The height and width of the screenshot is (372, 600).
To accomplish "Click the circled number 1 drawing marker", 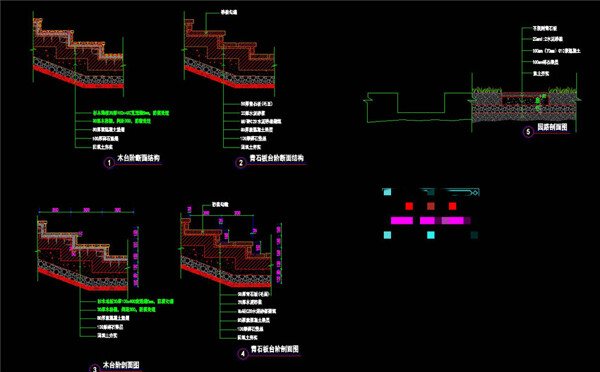I will click(x=109, y=163).
